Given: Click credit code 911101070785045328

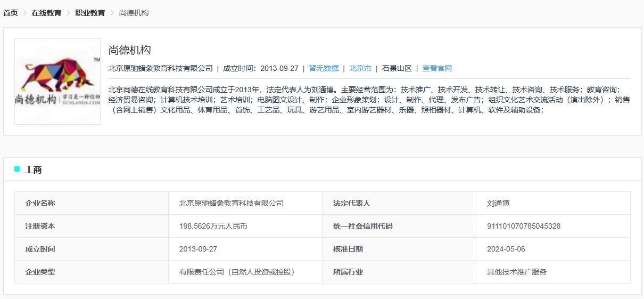Looking at the screenshot, I should 524,226.
